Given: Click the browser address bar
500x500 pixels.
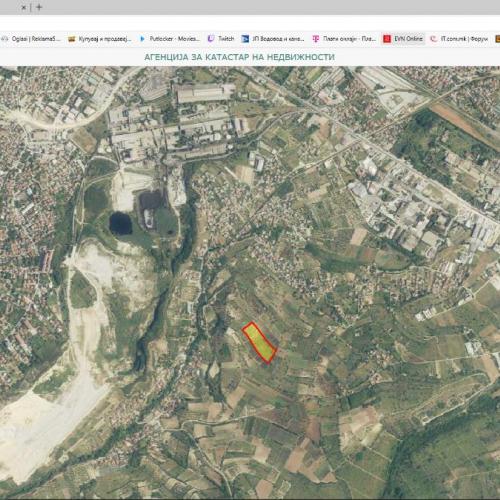Looking at the screenshot, I should pos(250,23).
